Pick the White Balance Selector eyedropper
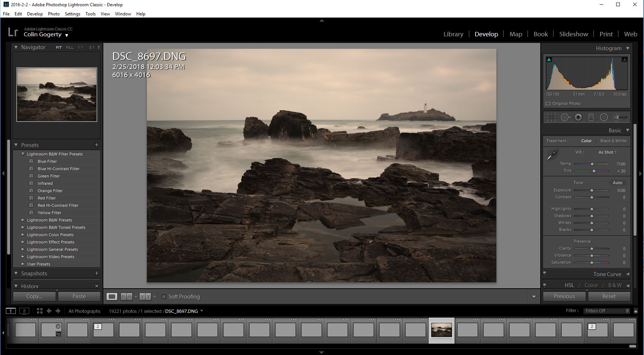 point(552,154)
